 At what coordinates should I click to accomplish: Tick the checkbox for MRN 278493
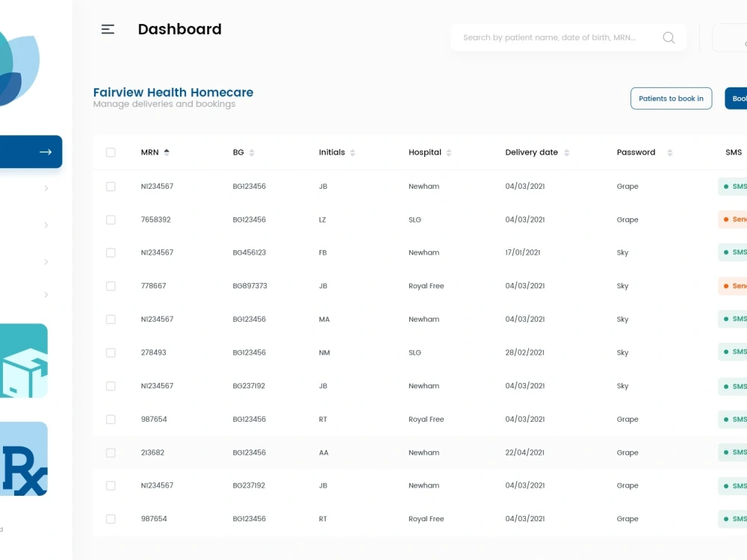[111, 352]
